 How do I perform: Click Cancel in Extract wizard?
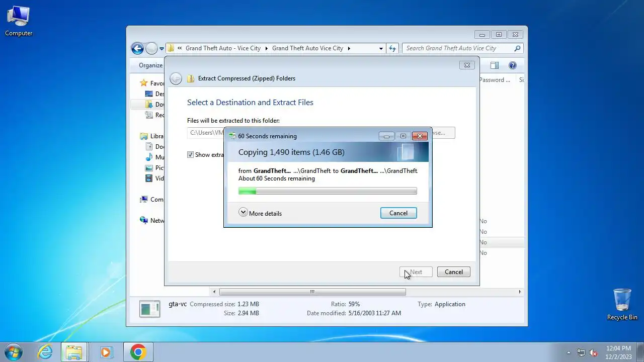[453, 272]
